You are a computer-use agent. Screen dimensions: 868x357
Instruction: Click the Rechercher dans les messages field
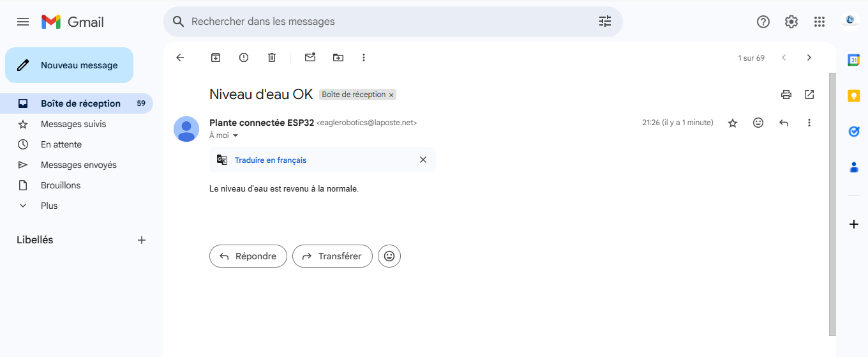[x=383, y=22]
